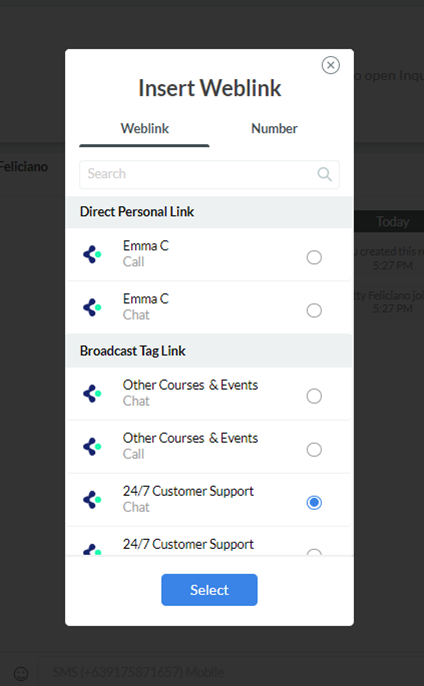Screen dimensions: 424x686
Task: Select the Emma C Chat radio button
Action: pos(314,310)
